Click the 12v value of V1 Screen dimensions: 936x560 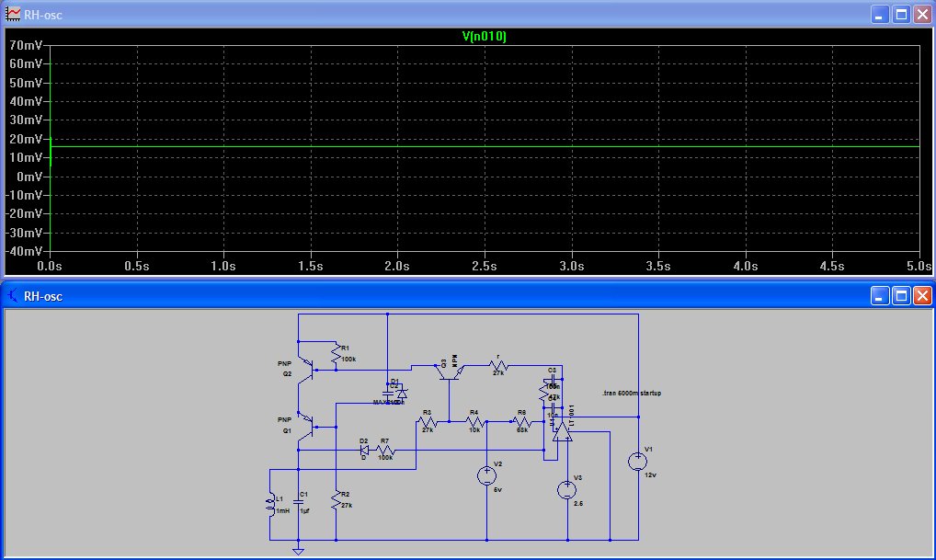(x=650, y=475)
